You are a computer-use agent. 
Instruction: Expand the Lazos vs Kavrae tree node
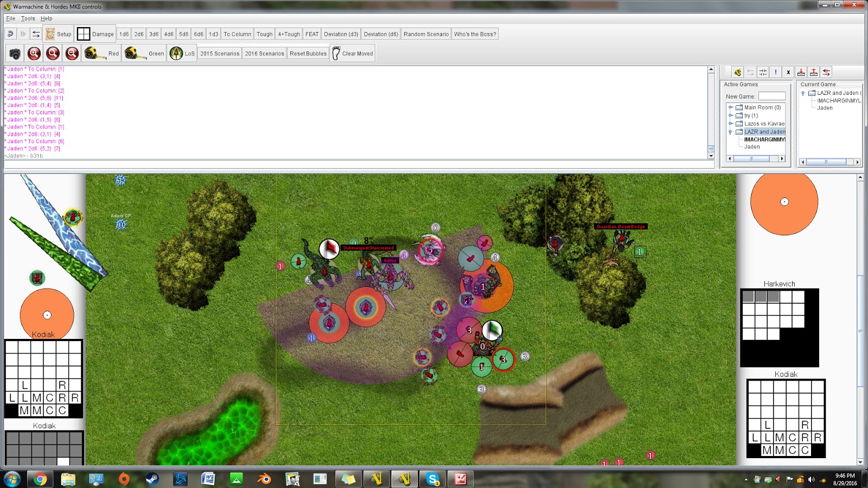[731, 124]
